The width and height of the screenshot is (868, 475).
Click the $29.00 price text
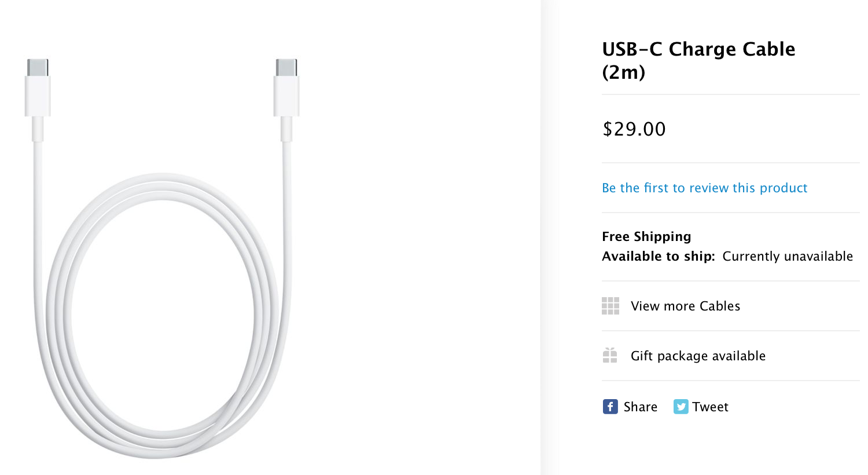pyautogui.click(x=634, y=129)
